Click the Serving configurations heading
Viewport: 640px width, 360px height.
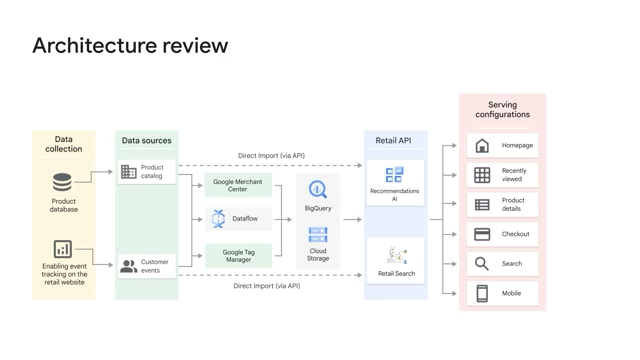tap(502, 109)
